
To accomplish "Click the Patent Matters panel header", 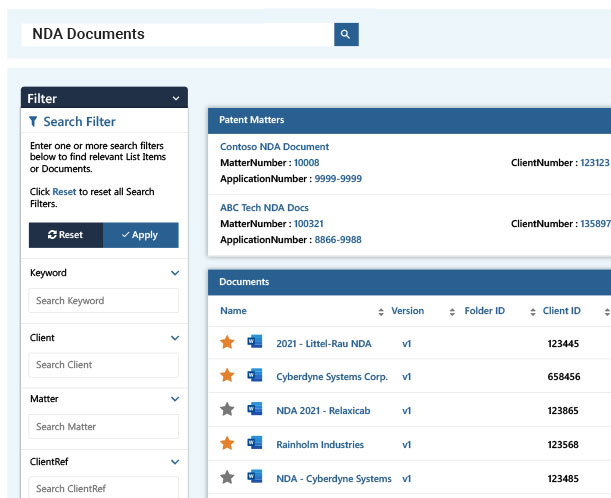I will [409, 120].
